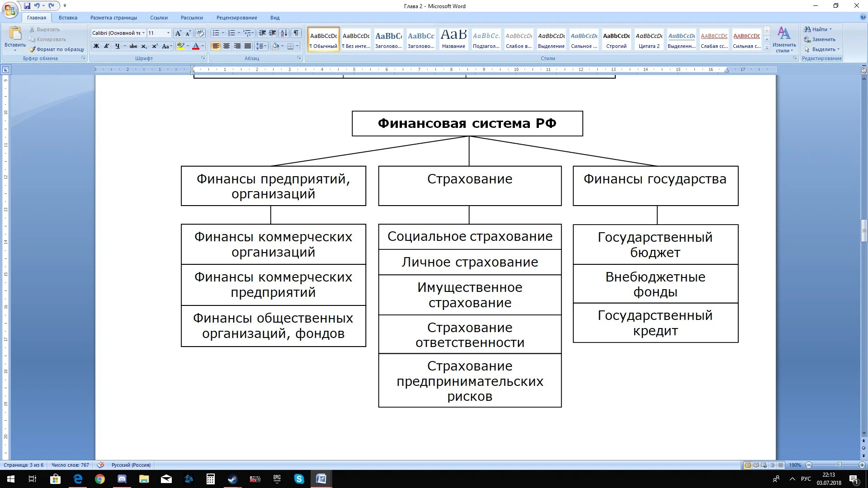Increase paragraph indent
This screenshot has width=868, height=488.
pos(273,33)
